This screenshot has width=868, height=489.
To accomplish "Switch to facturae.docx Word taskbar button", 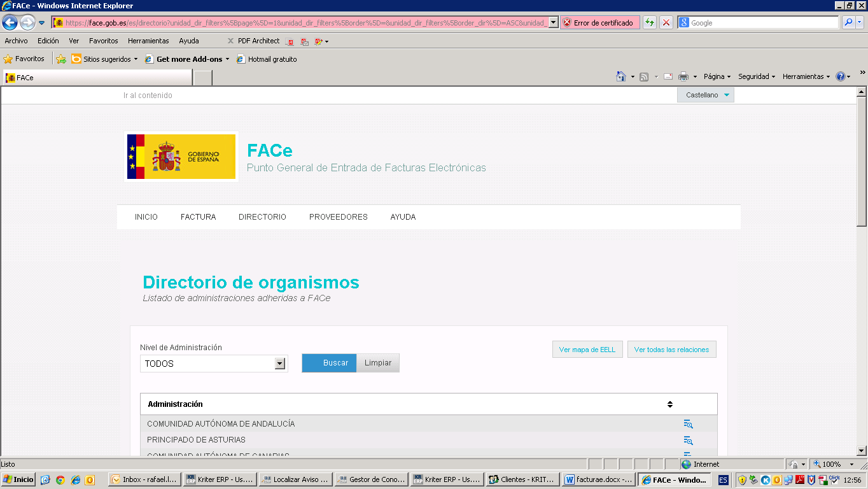I will click(x=598, y=479).
